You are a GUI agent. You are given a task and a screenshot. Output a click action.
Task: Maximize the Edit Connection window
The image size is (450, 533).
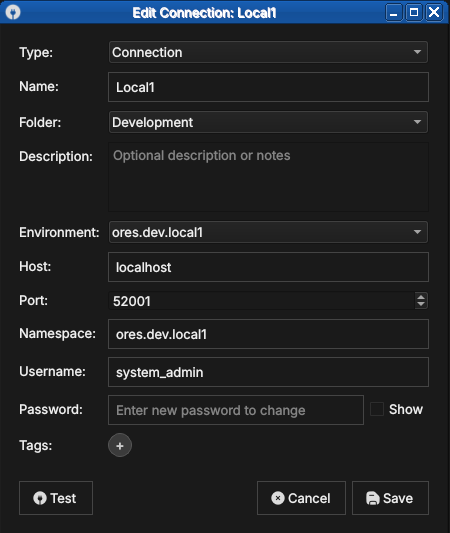(414, 13)
